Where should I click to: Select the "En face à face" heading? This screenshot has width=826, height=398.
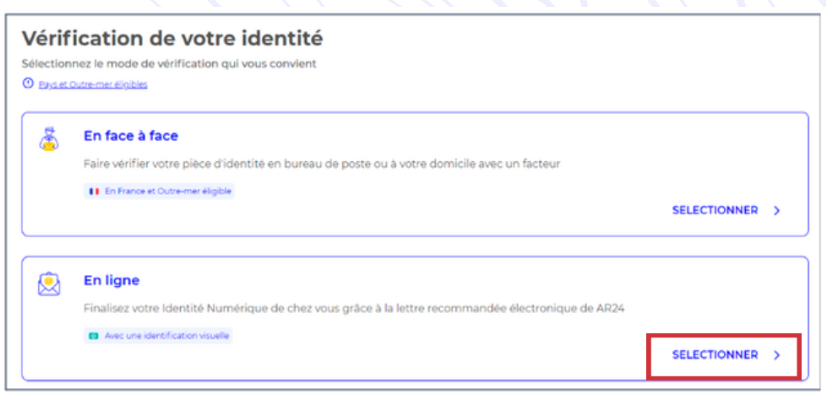pos(131,136)
